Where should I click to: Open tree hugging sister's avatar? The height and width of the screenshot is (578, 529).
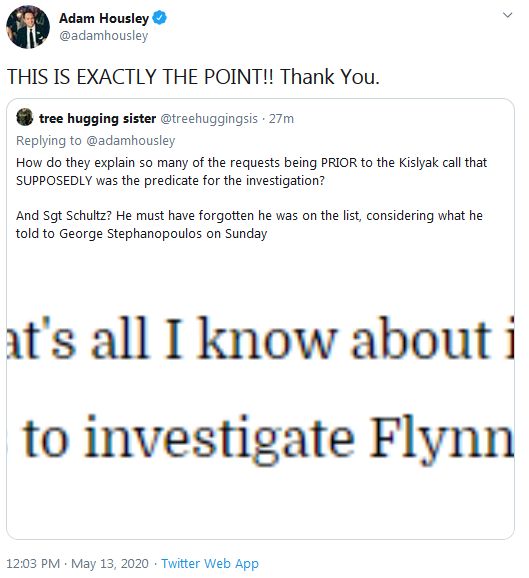coord(25,117)
